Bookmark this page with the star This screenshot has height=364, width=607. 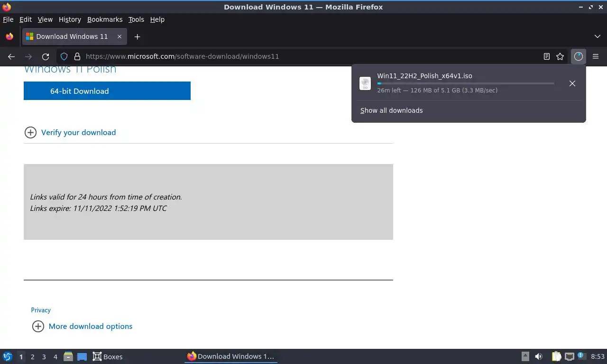(560, 56)
